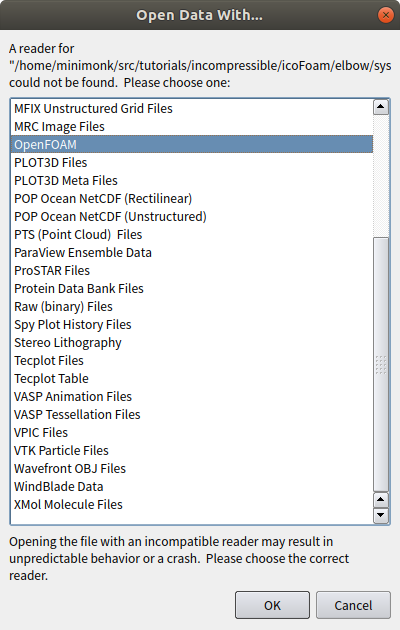Click the lower scrollbar up arrow
The height and width of the screenshot is (630, 400).
click(x=381, y=500)
